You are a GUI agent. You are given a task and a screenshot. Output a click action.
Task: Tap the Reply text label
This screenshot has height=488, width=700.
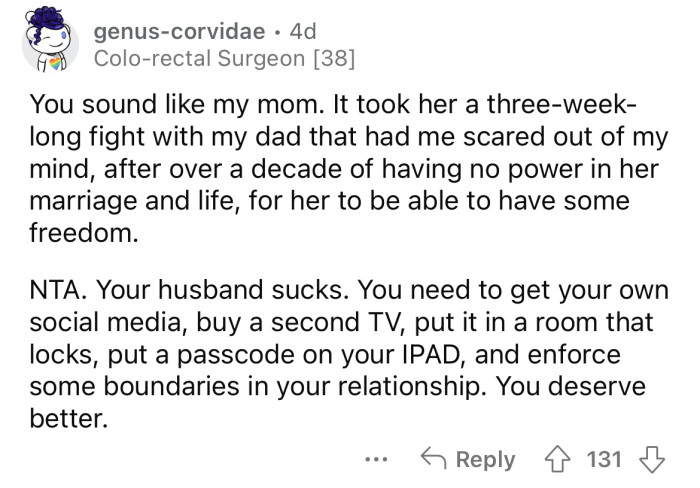click(x=485, y=460)
